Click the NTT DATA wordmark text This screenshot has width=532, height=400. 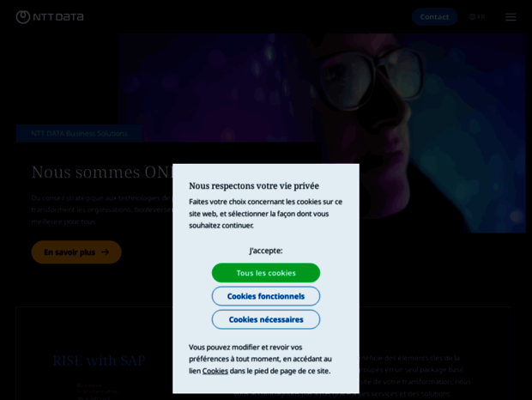point(58,17)
